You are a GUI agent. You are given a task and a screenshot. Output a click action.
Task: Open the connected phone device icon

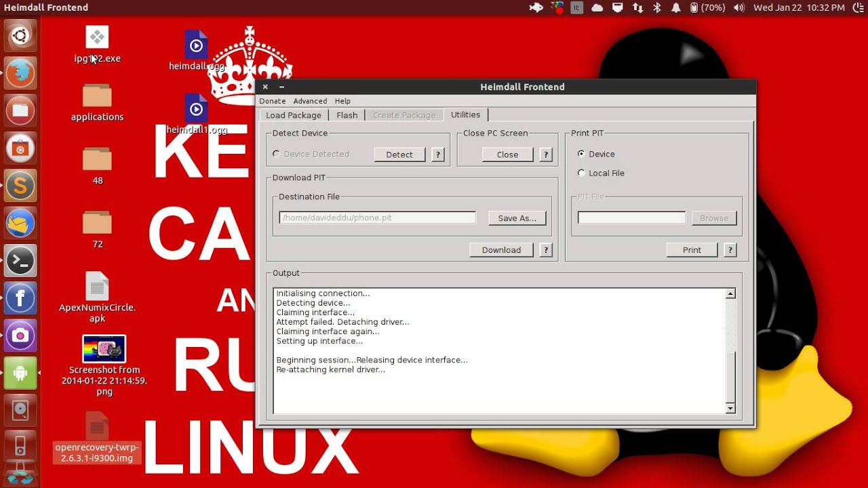click(20, 447)
